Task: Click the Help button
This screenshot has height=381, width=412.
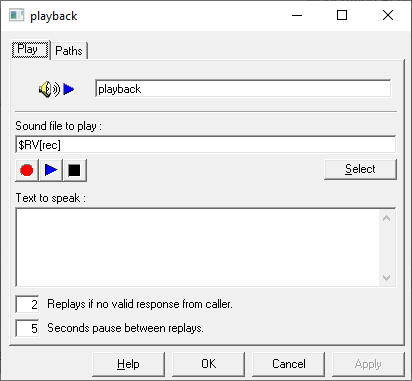Action: coord(128,364)
